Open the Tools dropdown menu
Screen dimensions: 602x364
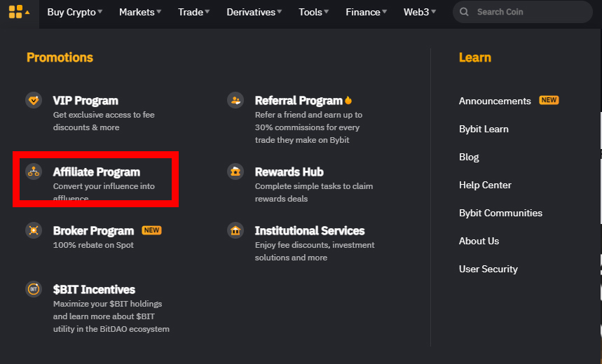point(314,12)
